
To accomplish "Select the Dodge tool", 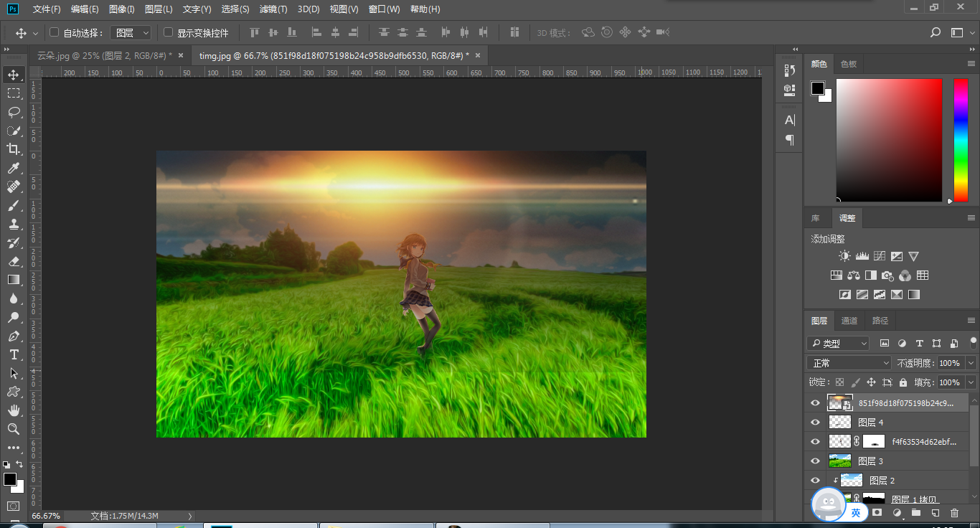I will [14, 317].
